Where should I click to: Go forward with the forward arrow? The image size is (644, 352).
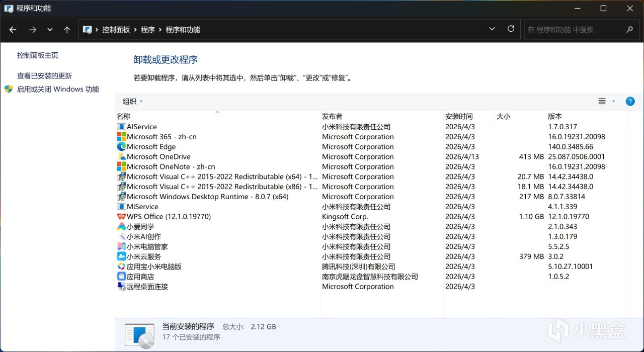point(33,30)
